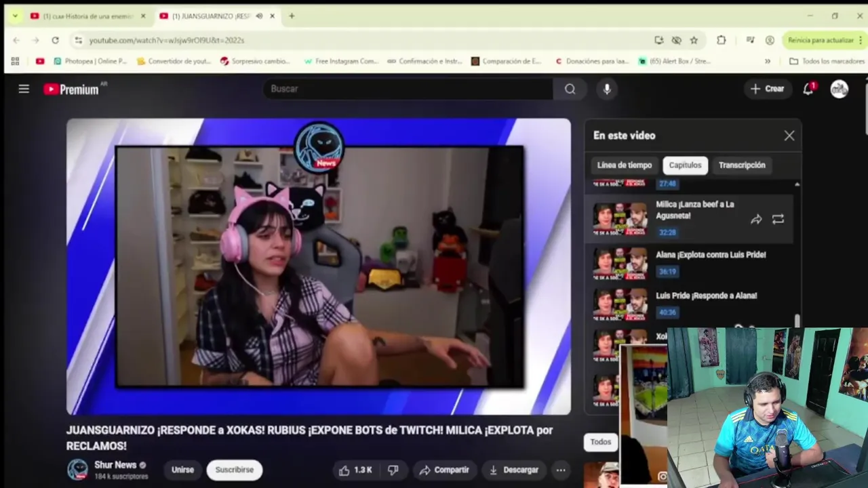
Task: Mute tab via speaker icon on active tab
Action: click(x=259, y=16)
